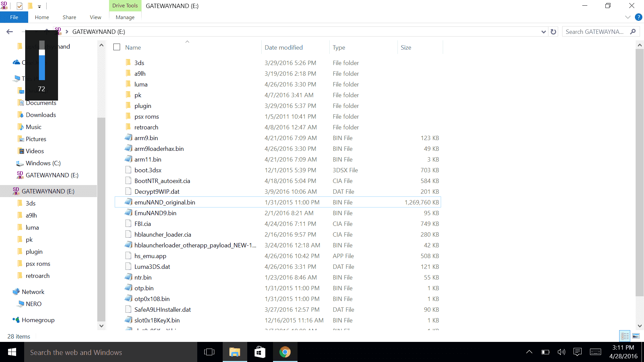Click the FBI.cia file icon
This screenshot has width=644, height=362.
coord(128,224)
